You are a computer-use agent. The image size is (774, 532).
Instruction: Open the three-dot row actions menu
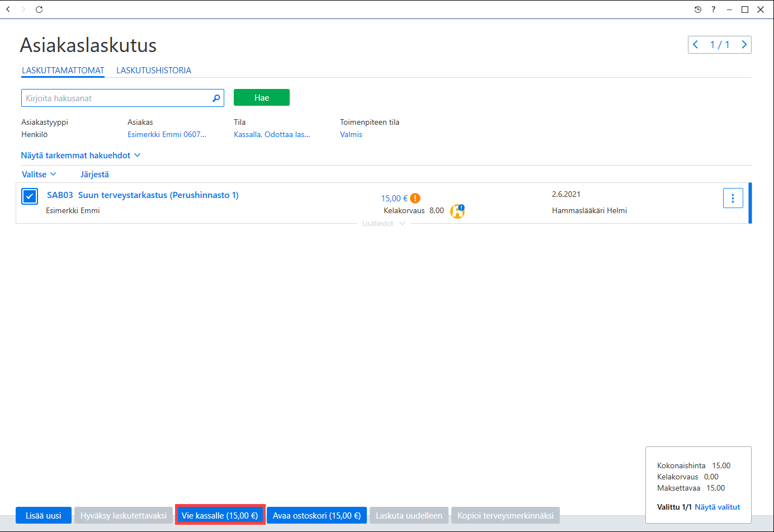[733, 198]
